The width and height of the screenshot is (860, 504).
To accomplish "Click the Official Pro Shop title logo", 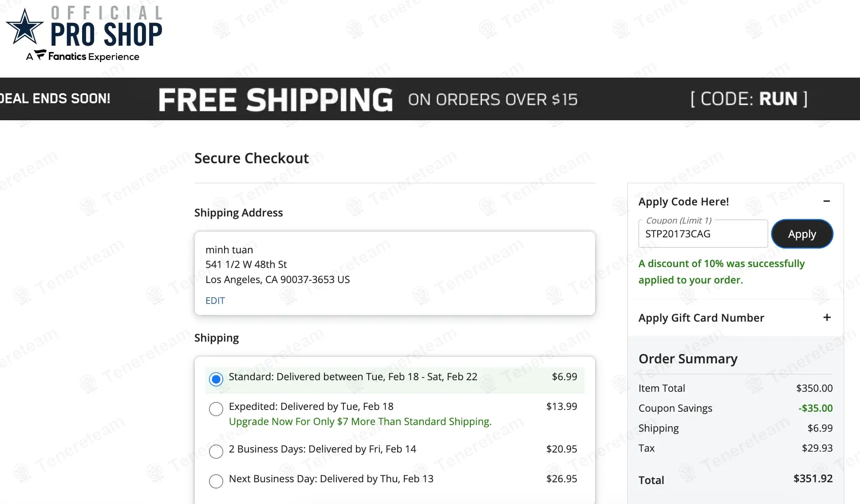I will [x=107, y=28].
